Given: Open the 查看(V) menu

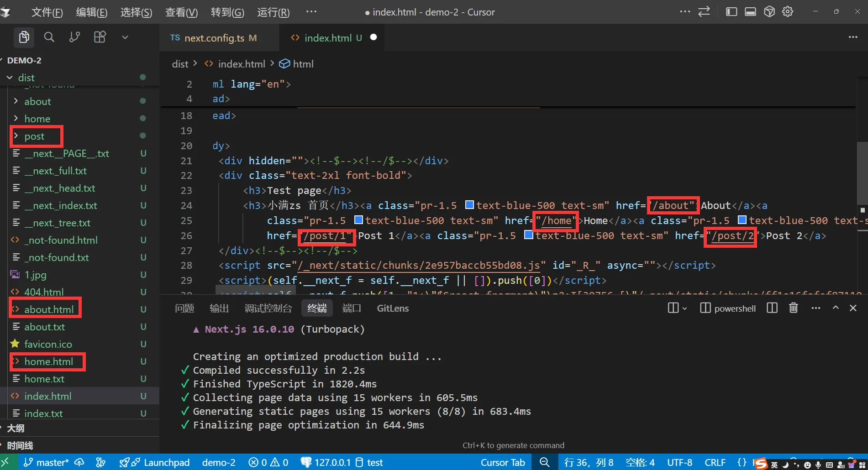Looking at the screenshot, I should click(181, 12).
